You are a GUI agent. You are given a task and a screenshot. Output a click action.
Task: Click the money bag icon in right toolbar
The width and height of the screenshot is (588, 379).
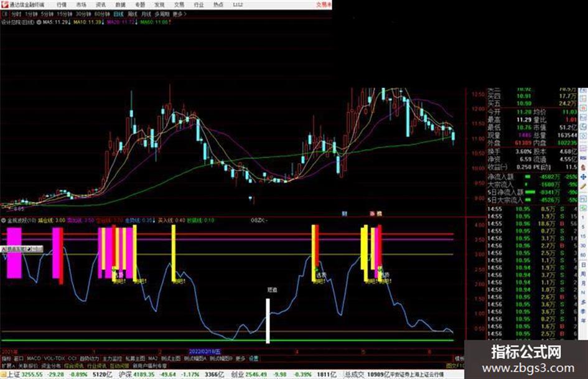click(583, 167)
